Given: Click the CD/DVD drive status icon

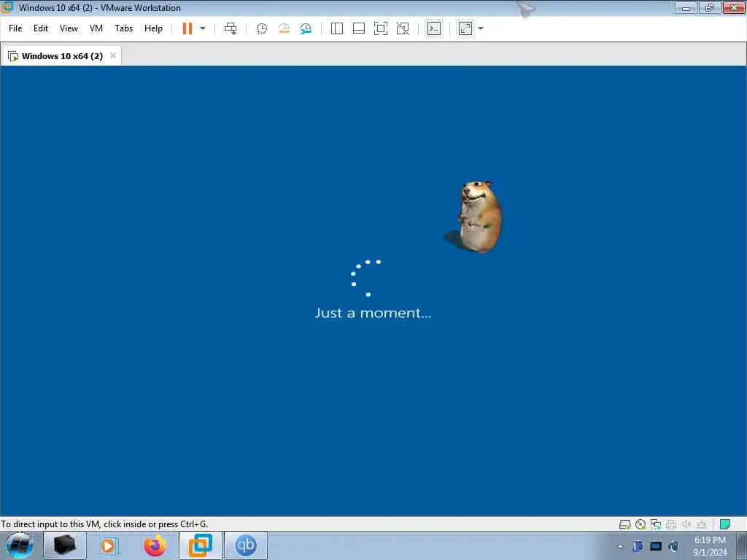Looking at the screenshot, I should click(640, 524).
